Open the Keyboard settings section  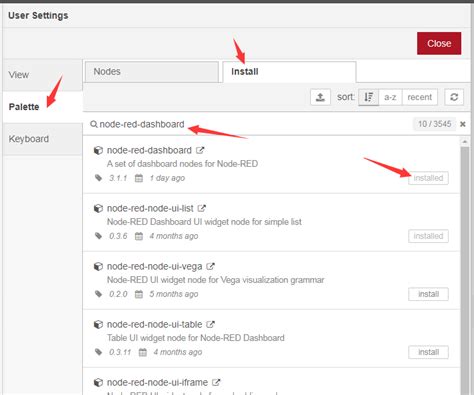[42, 139]
